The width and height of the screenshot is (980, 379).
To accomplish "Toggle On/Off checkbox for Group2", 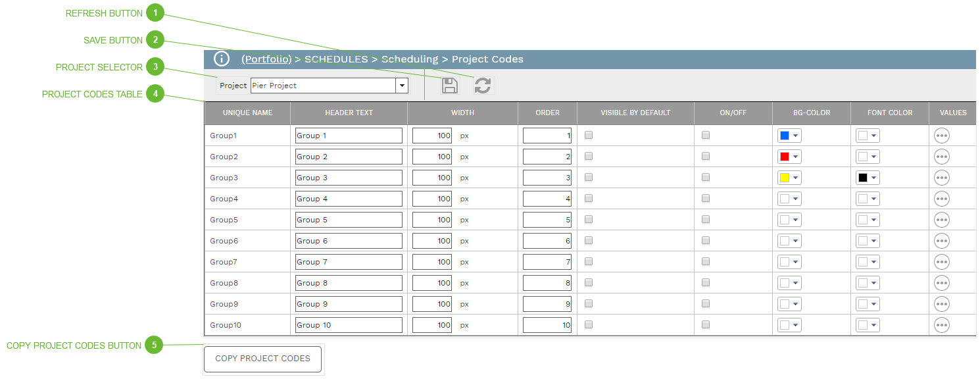I will click(x=706, y=156).
